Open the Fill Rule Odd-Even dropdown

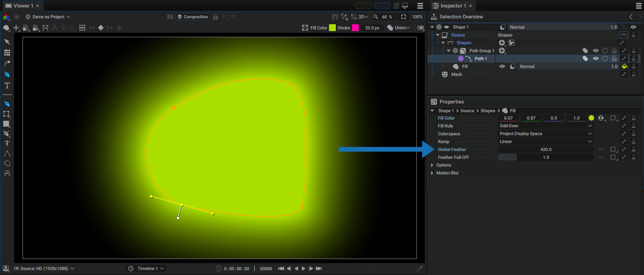(x=546, y=126)
